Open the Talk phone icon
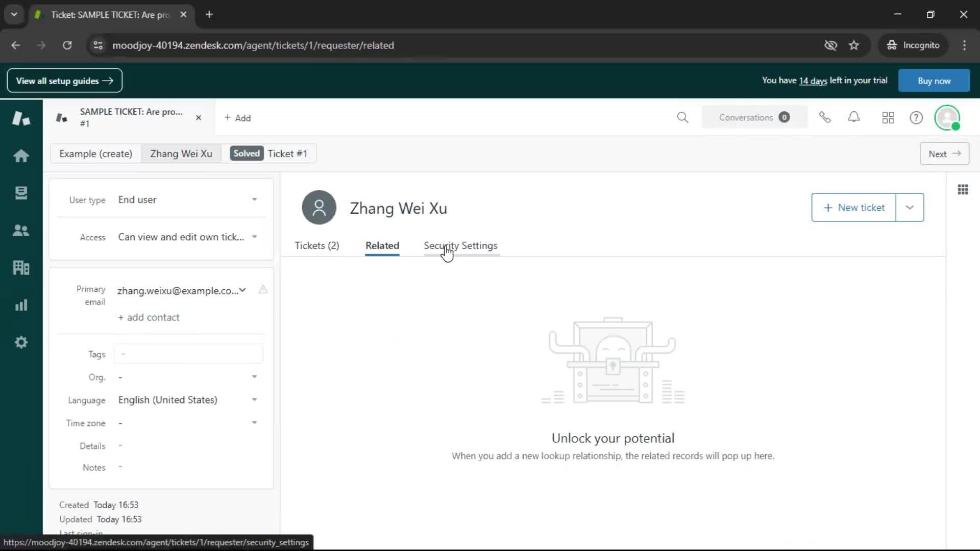The height and width of the screenshot is (551, 980). [825, 118]
